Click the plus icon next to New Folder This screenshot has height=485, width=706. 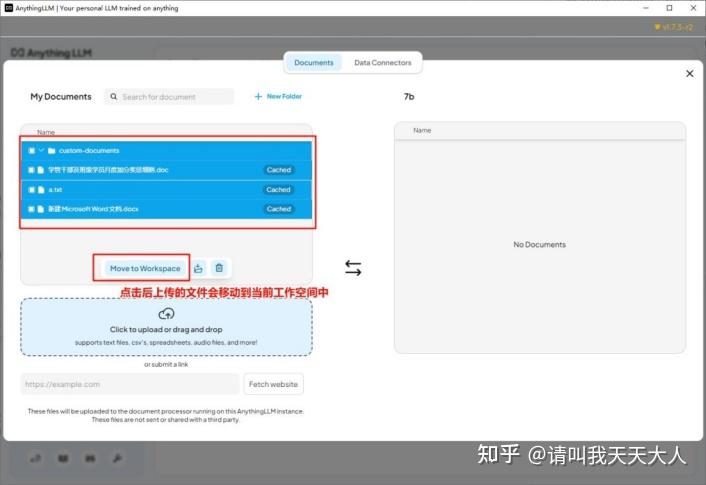[258, 96]
